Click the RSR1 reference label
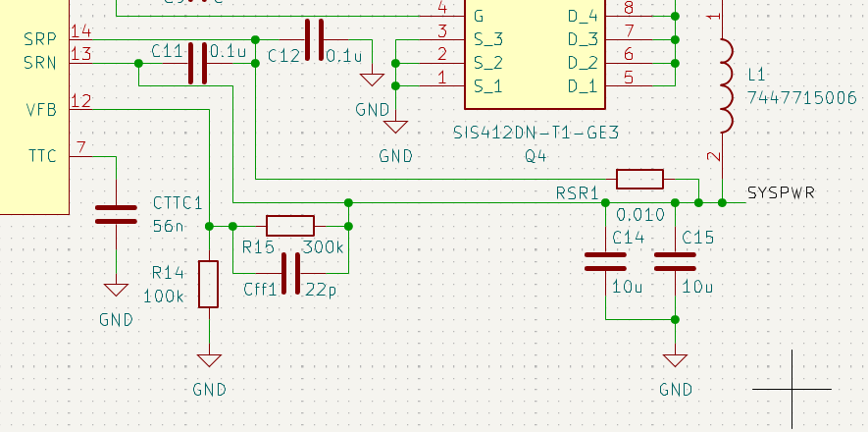The height and width of the screenshot is (432, 868). (x=578, y=193)
